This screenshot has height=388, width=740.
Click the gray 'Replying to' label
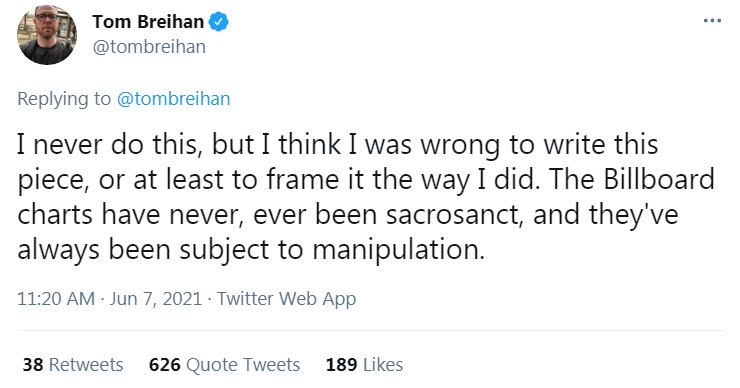click(x=64, y=99)
